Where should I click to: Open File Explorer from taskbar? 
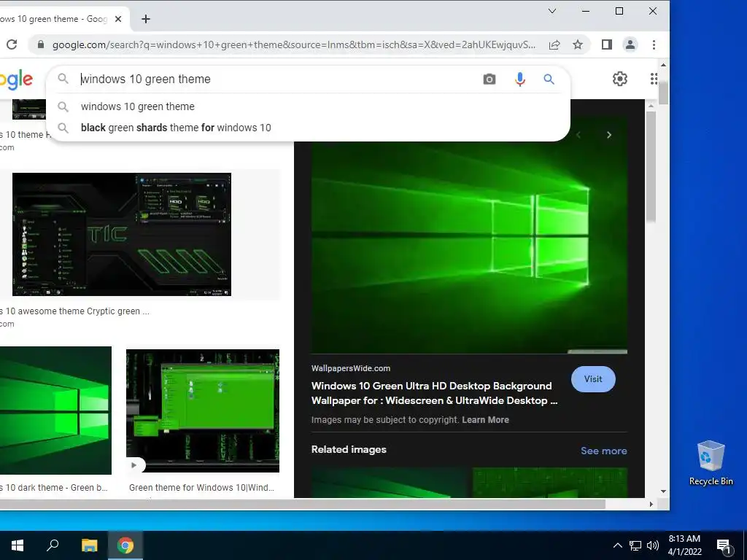89,545
